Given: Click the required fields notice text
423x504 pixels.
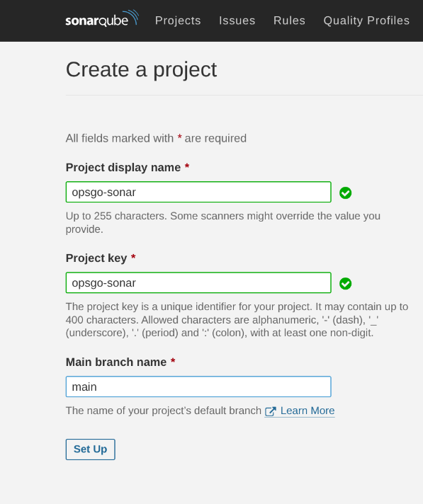Looking at the screenshot, I should pyautogui.click(x=156, y=138).
